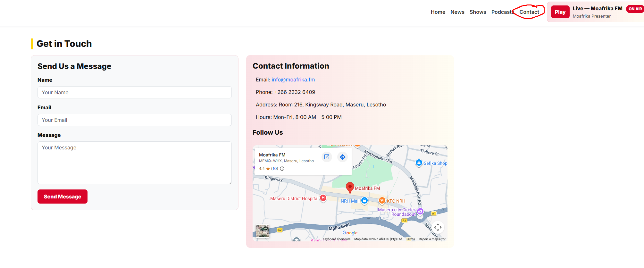Open the Shows navigation link

pos(478,12)
